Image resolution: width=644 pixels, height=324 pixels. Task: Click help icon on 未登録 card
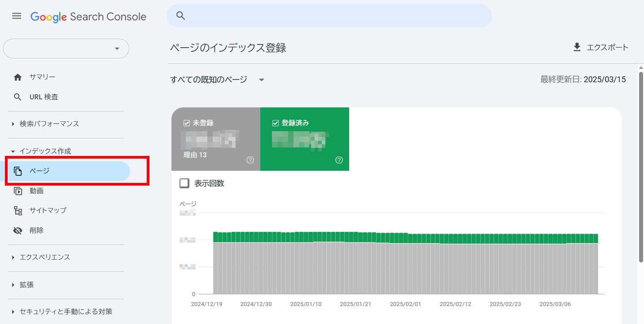tap(250, 160)
